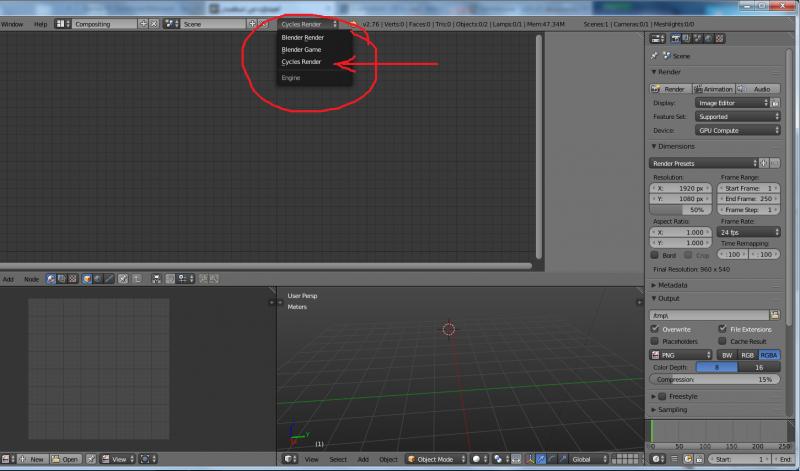The image size is (800, 471).
Task: Open the Render Presets dropdown
Action: coord(704,163)
